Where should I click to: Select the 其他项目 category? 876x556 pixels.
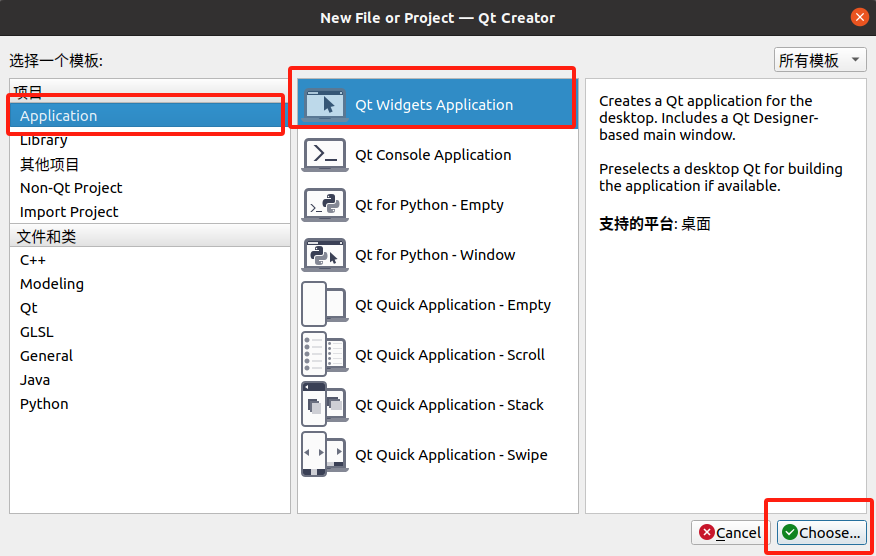(x=150, y=164)
